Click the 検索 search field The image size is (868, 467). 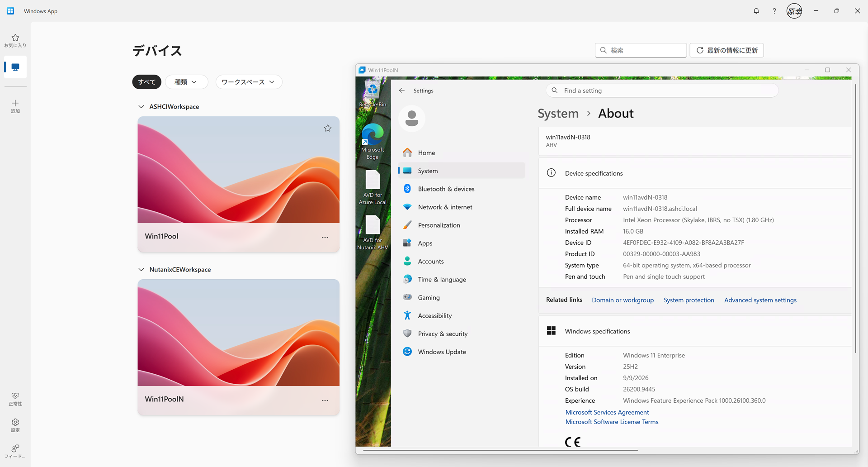641,50
